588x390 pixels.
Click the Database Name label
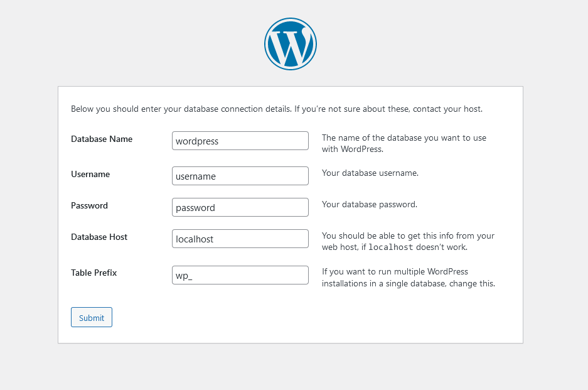click(x=101, y=139)
